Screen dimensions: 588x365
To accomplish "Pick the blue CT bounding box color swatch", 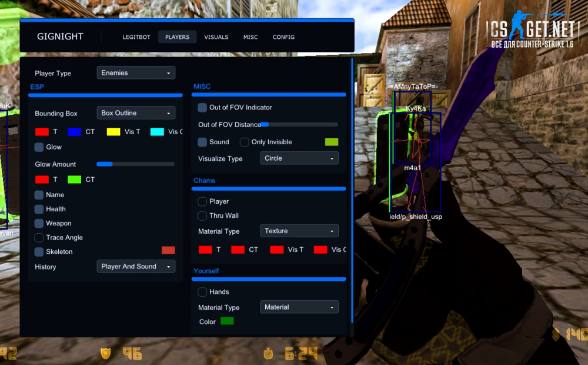I will point(74,132).
